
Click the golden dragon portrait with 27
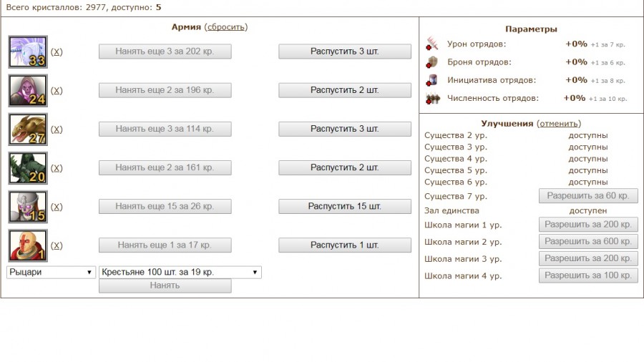[x=28, y=129]
